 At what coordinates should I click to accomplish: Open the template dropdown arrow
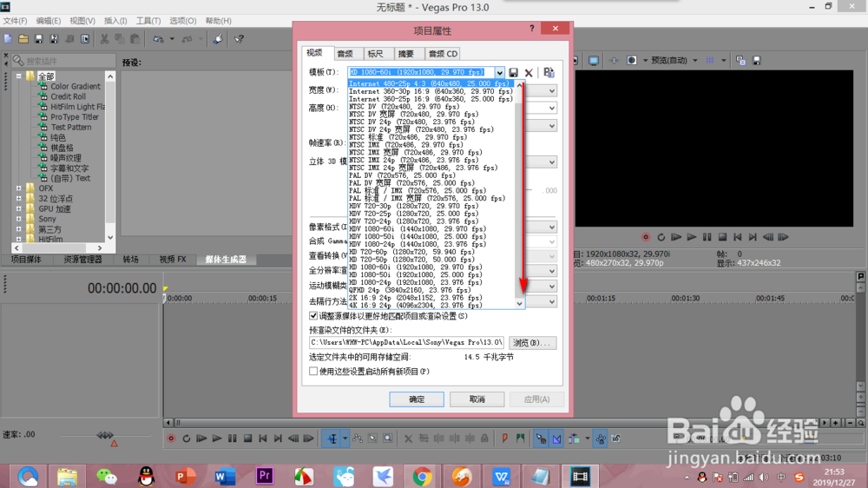point(499,73)
